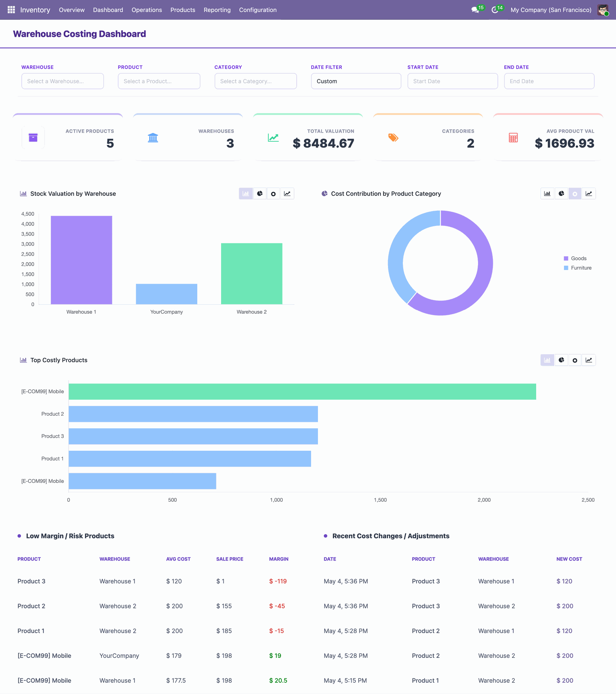The height and width of the screenshot is (694, 616).
Task: Click the Warehouses building icon
Action: coord(153,138)
